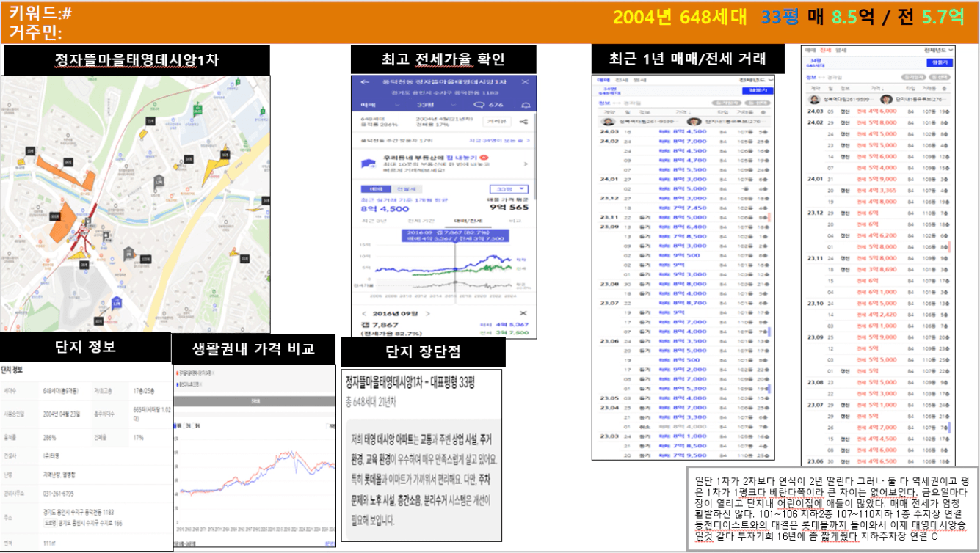
Task: Click the 키워드:# text in orange header
Action: pyautogui.click(x=40, y=13)
